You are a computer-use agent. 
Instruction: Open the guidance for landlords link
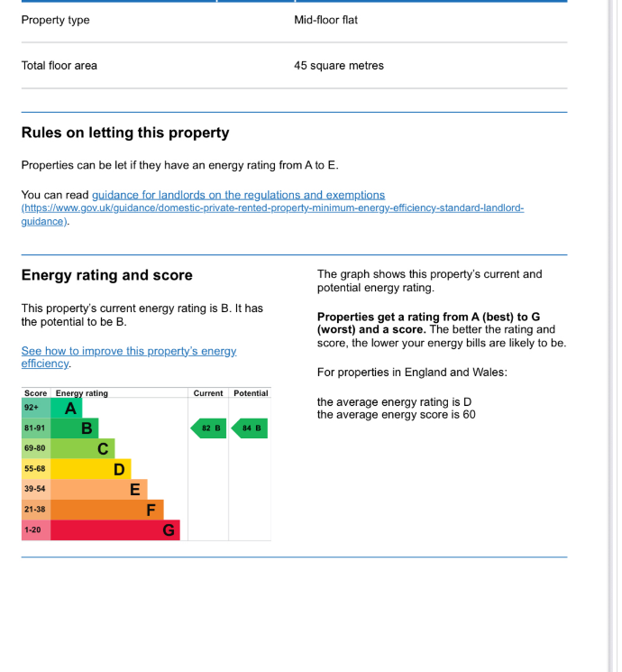tap(238, 195)
